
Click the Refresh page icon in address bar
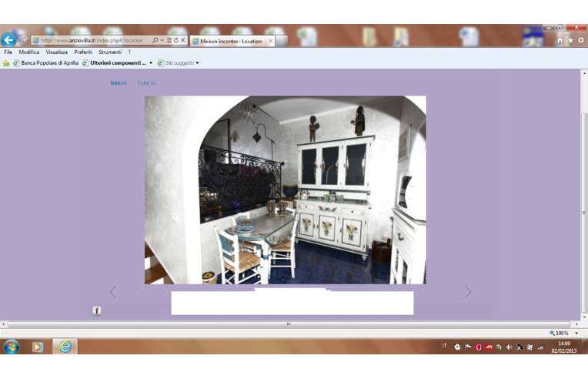175,40
